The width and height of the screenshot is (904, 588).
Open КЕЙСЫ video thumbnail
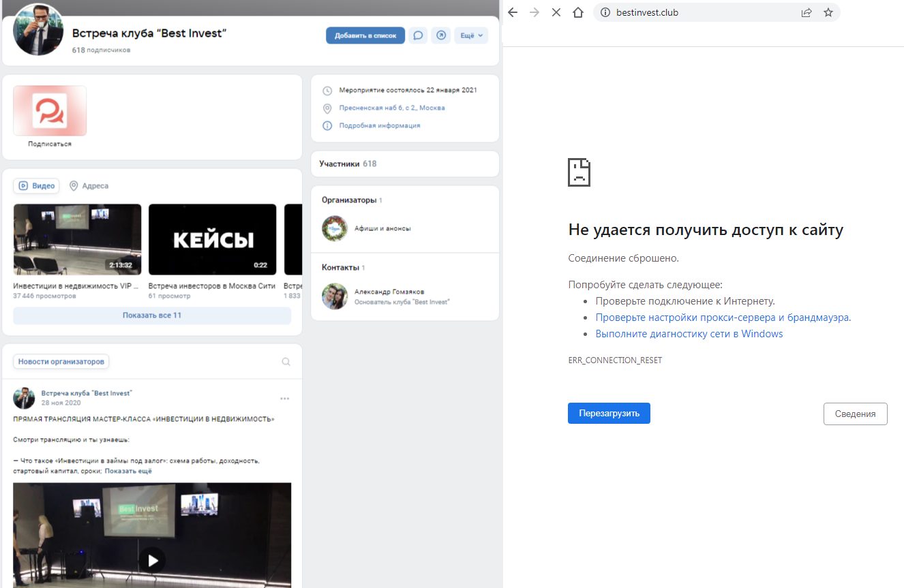pos(212,239)
